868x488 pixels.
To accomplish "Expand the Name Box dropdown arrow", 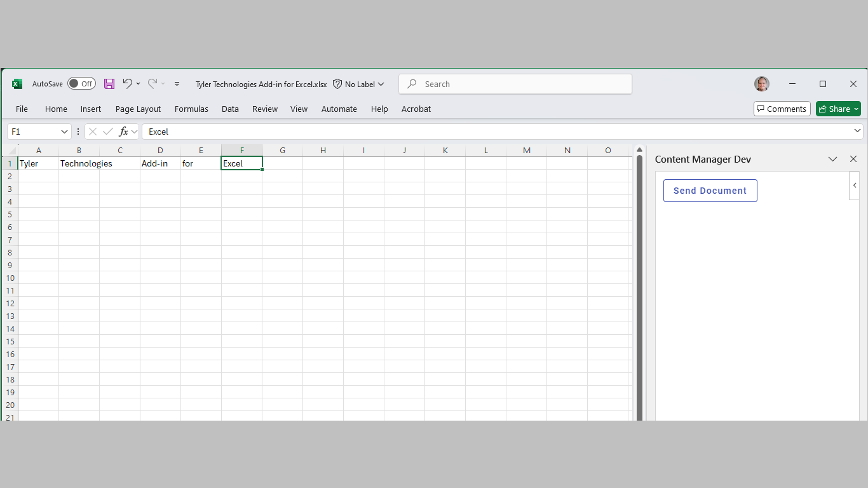I will coord(64,132).
